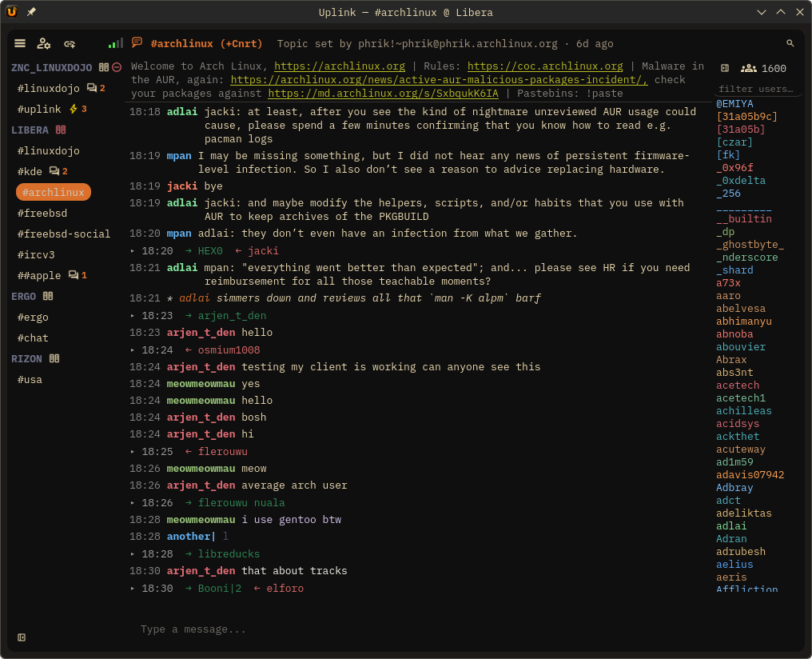
Task: Expand the 18:30 Booni|2 elforo event
Action: click(133, 589)
